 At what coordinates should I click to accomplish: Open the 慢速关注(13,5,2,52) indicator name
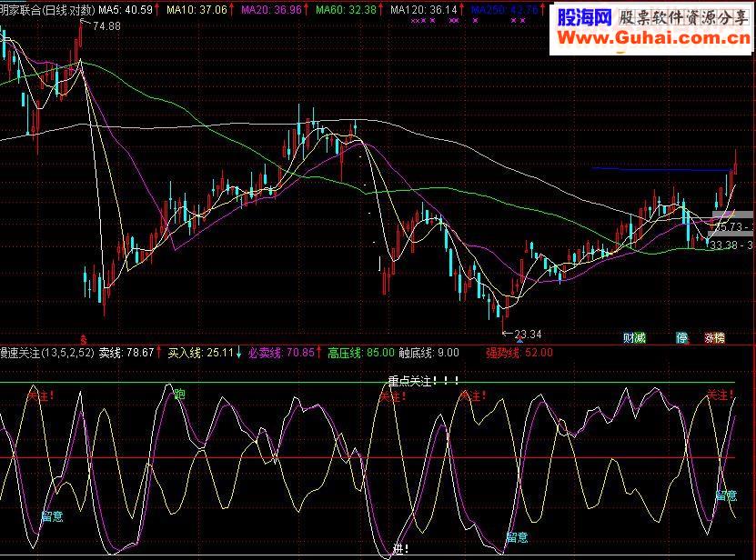pyautogui.click(x=47, y=353)
